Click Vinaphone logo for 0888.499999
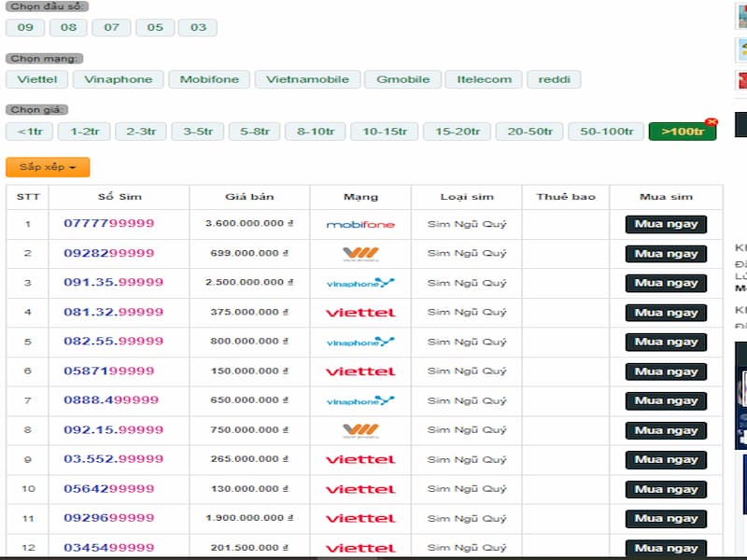The image size is (747, 560). coord(360,401)
